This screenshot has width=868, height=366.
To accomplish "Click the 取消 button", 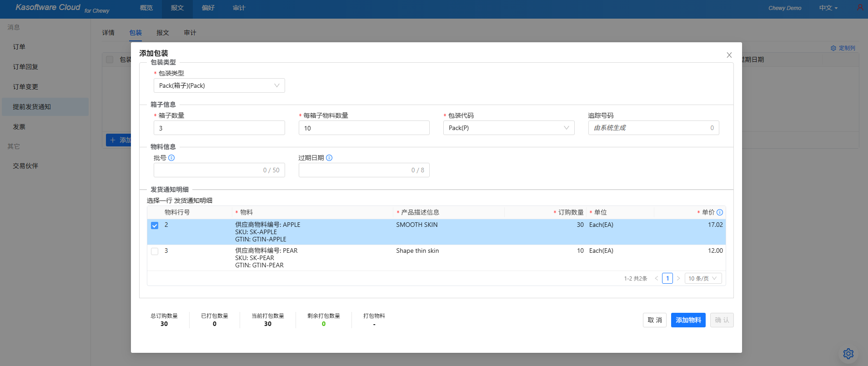I will [654, 320].
